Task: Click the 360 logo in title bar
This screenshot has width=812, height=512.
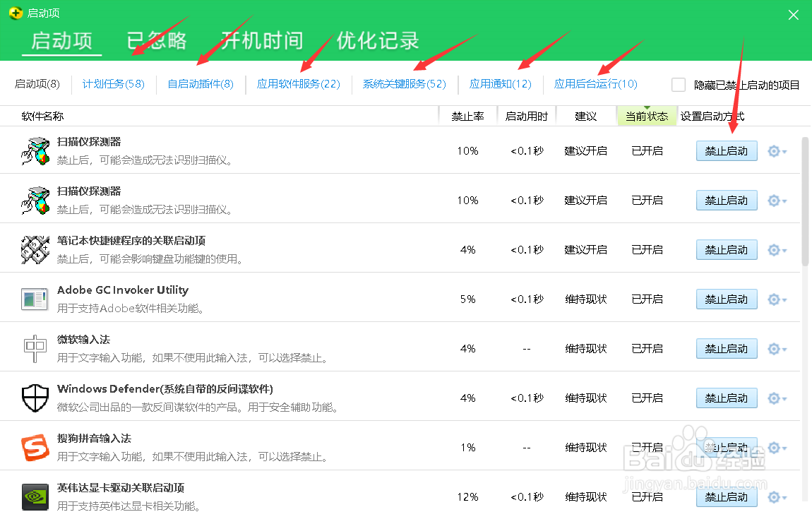Action: coord(16,13)
